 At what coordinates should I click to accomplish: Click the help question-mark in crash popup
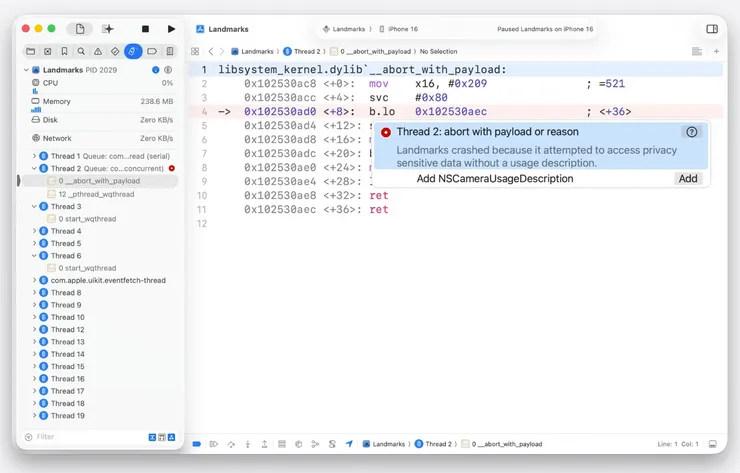[x=692, y=132]
